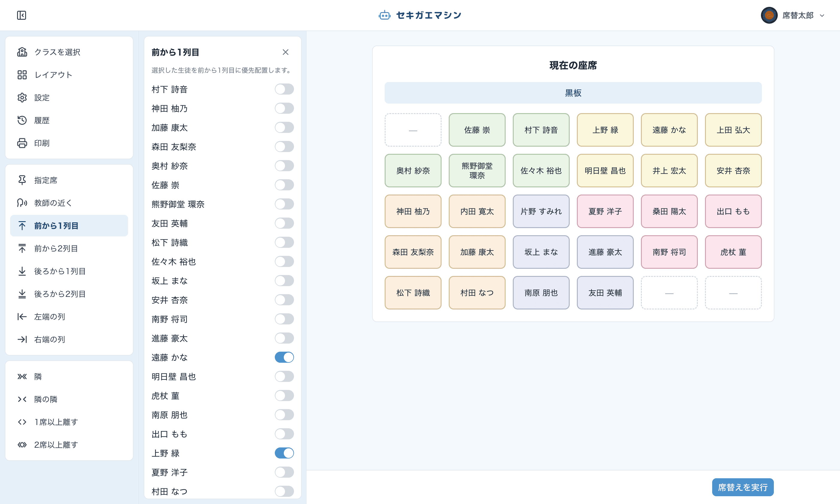Screen dimensions: 840x504
Task: Select the 南原 朋也 seat card
Action: [541, 293]
